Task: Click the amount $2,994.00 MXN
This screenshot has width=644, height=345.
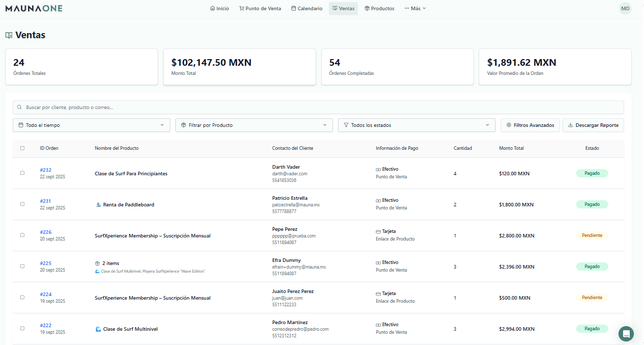Action: pyautogui.click(x=517, y=329)
